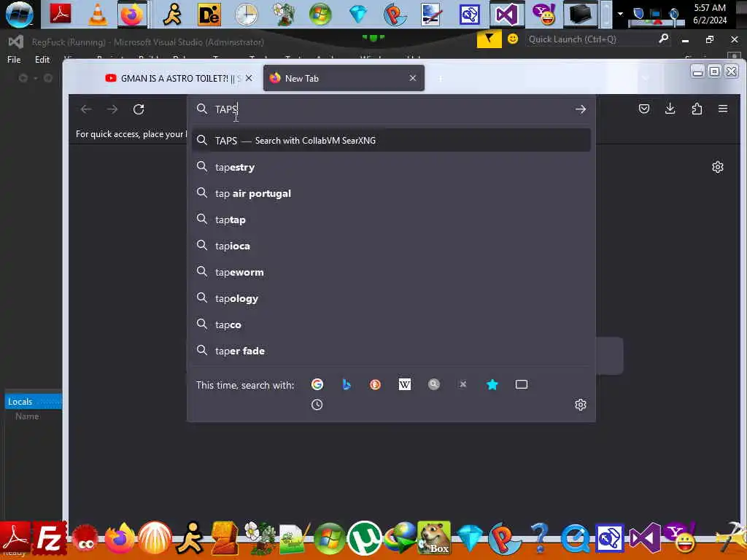Open the hammer icon in the bottom dock
The width and height of the screenshot is (747, 560).
pyautogui.click(x=732, y=538)
